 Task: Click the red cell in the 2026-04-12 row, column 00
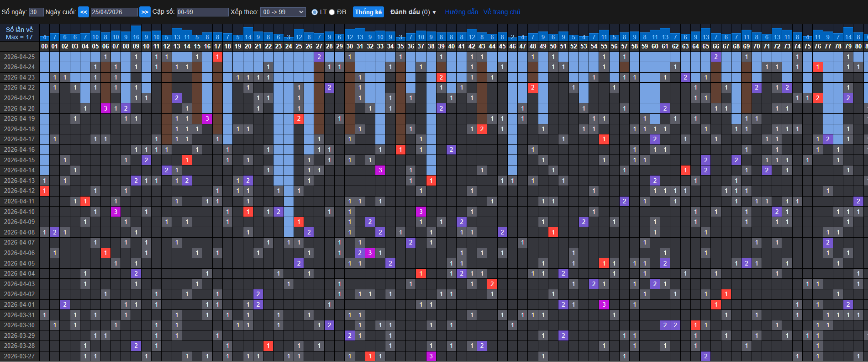(x=44, y=191)
